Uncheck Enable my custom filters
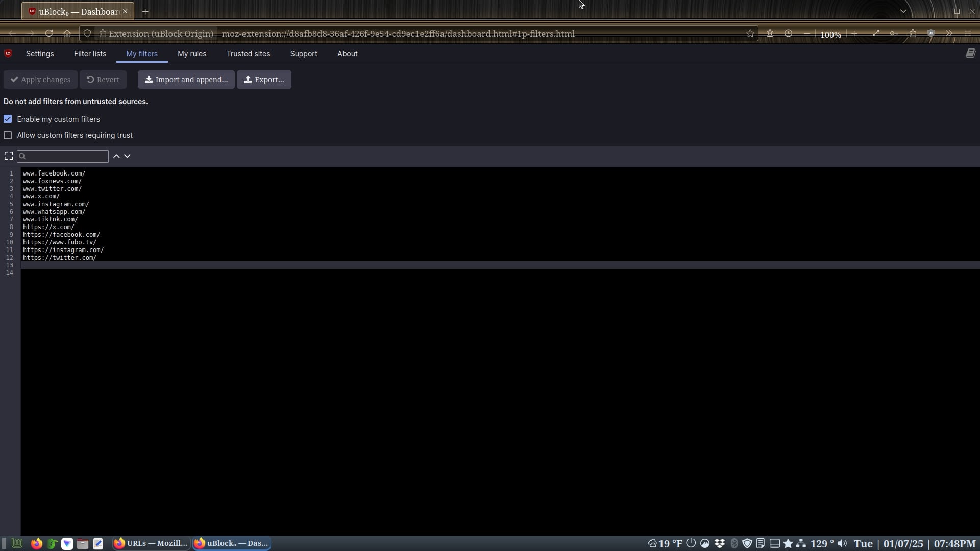The width and height of the screenshot is (980, 551). pos(8,119)
